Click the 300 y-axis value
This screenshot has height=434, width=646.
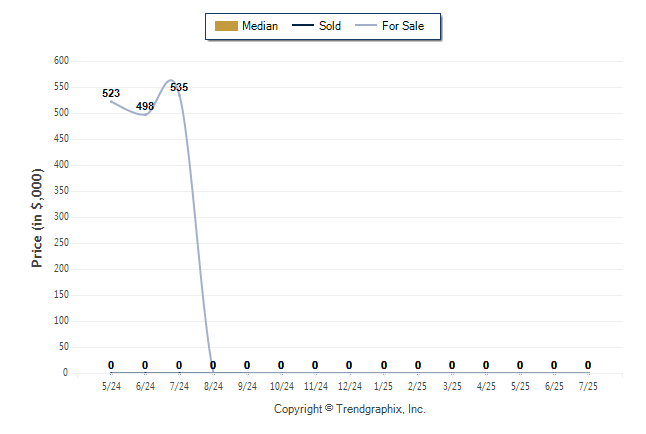[x=61, y=216]
